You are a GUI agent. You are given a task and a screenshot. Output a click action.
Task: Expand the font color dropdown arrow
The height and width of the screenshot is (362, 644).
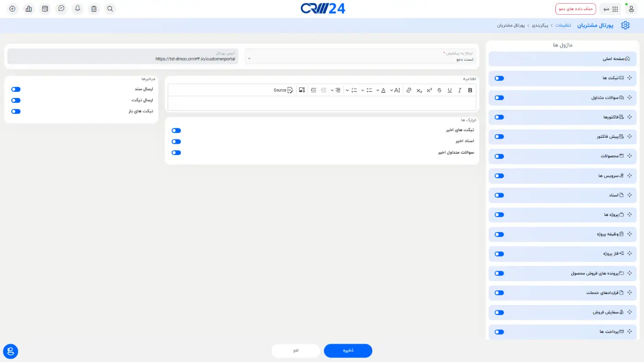pyautogui.click(x=378, y=90)
